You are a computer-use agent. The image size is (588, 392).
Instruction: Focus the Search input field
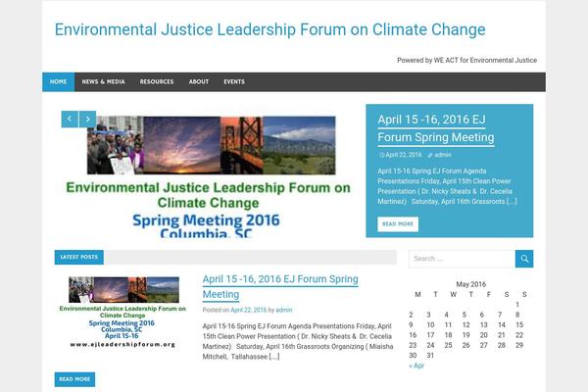[x=462, y=259]
